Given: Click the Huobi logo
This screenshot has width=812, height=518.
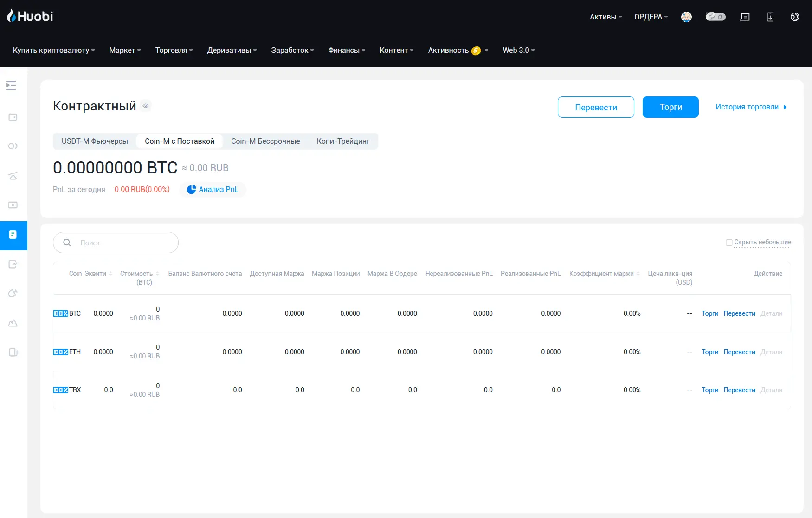Looking at the screenshot, I should [30, 16].
